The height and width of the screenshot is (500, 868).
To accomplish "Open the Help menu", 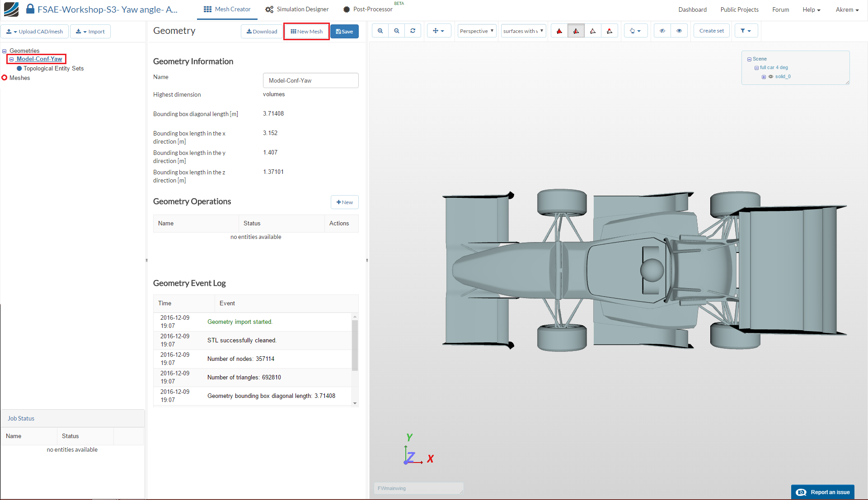I will coord(811,10).
